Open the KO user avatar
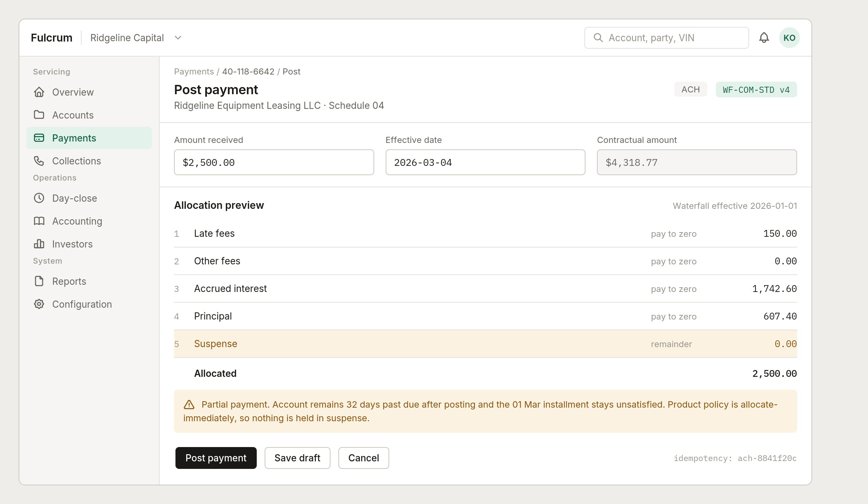The image size is (868, 504). (x=789, y=38)
